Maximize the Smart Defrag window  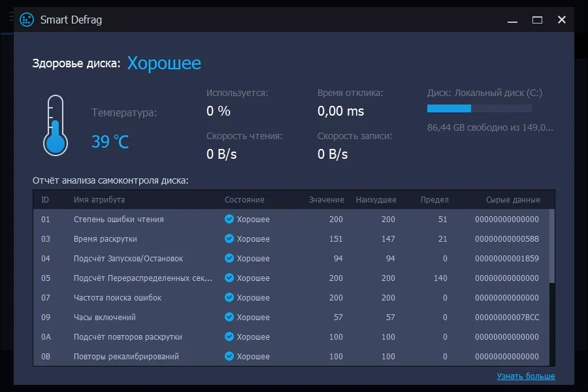(537, 20)
